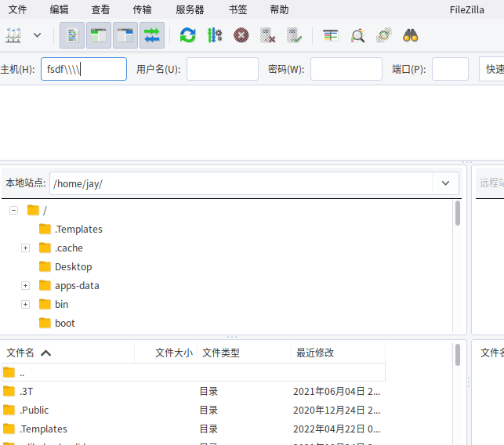Viewport: 504px width, 445px height.
Task: Open the 本地站点 path dropdown
Action: click(445, 183)
